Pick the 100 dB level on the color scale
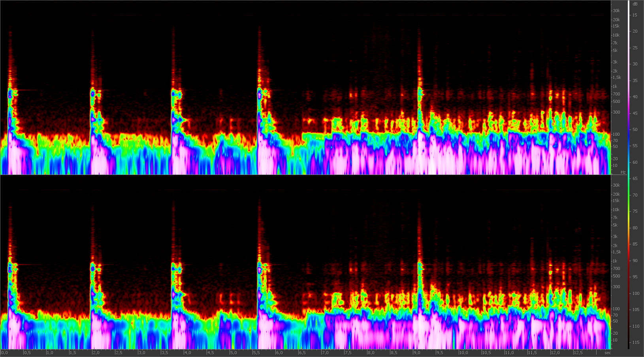Viewport: 644px width, 357px height. coord(636,293)
